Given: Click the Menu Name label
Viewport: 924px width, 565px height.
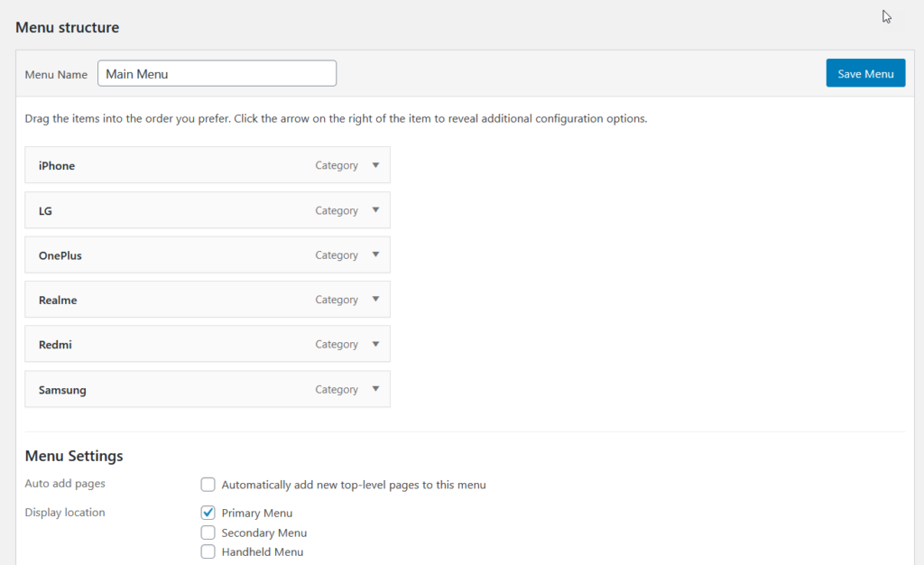Looking at the screenshot, I should tap(56, 74).
